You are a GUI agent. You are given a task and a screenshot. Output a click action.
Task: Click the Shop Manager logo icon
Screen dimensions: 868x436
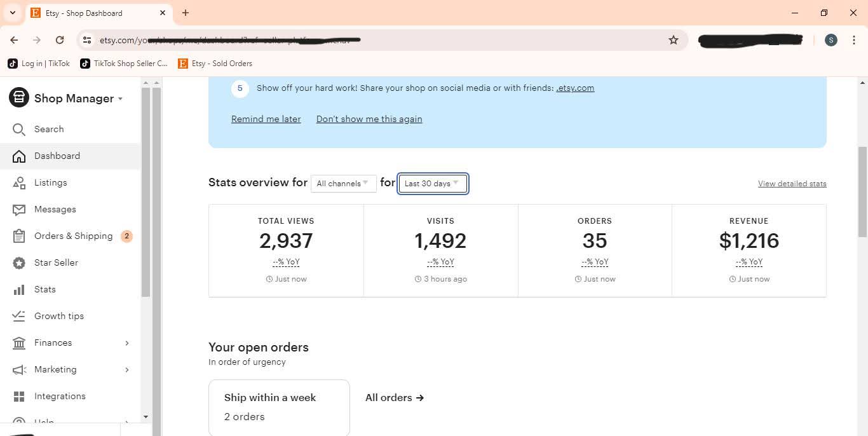(19, 98)
